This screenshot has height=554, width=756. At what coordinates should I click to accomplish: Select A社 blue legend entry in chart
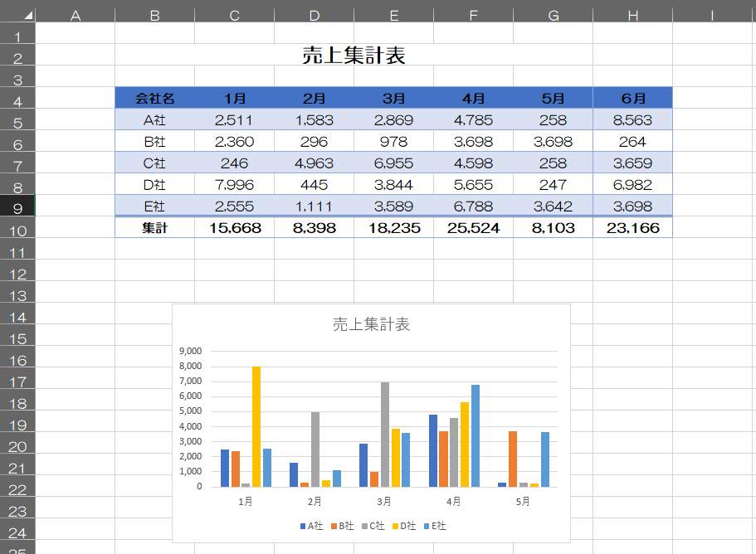point(311,526)
